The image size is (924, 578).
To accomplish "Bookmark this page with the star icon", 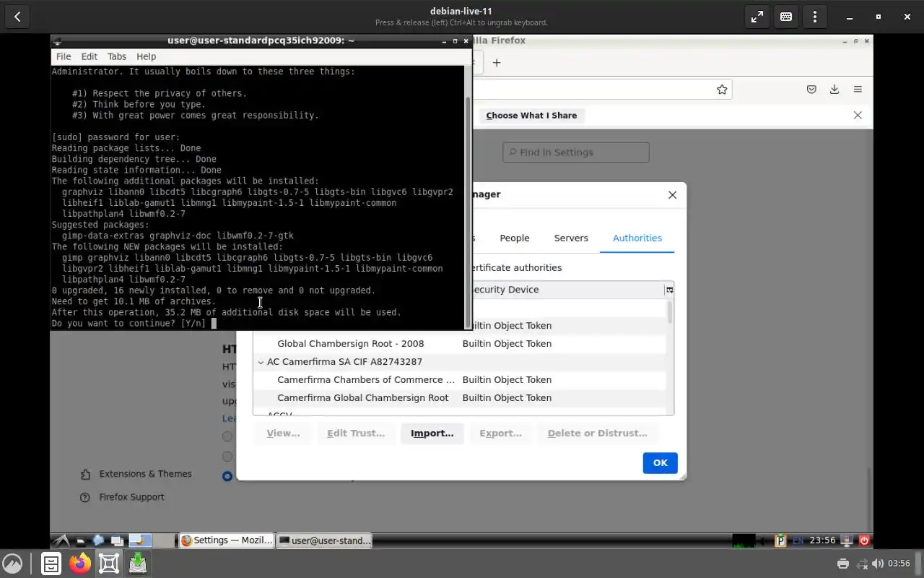I will [722, 89].
